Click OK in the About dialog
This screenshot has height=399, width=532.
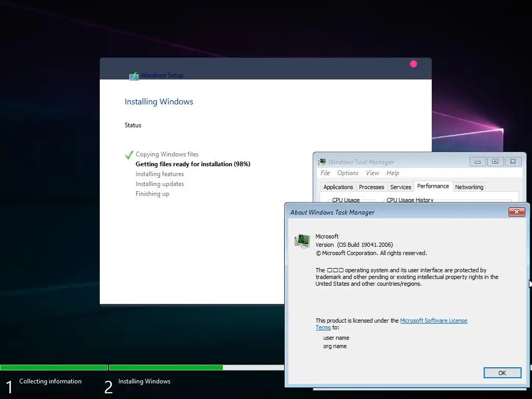coord(502,373)
